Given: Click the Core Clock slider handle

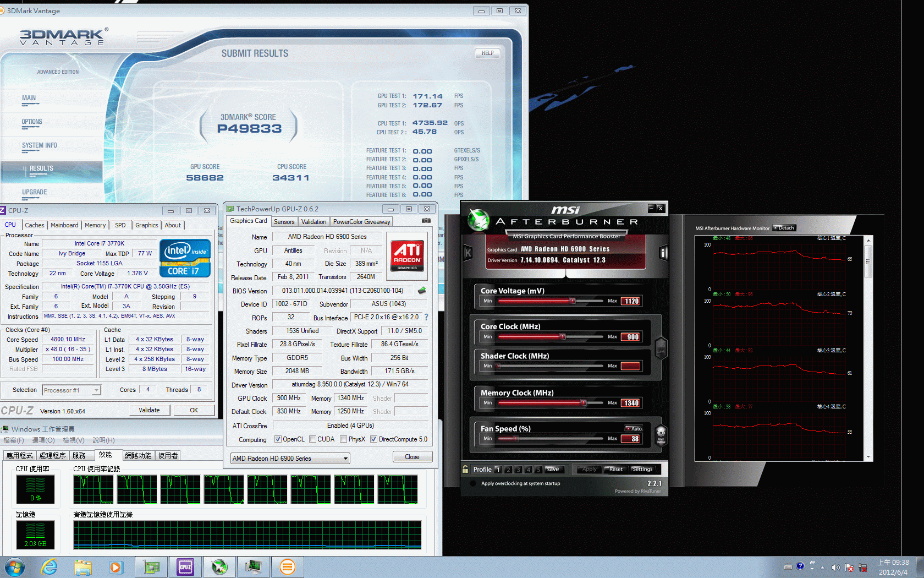Looking at the screenshot, I should pos(562,336).
